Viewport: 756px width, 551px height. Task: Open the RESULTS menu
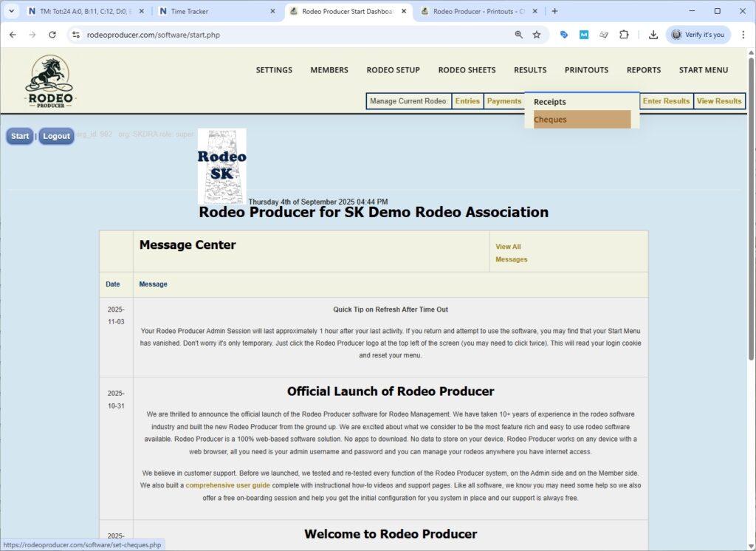(530, 70)
